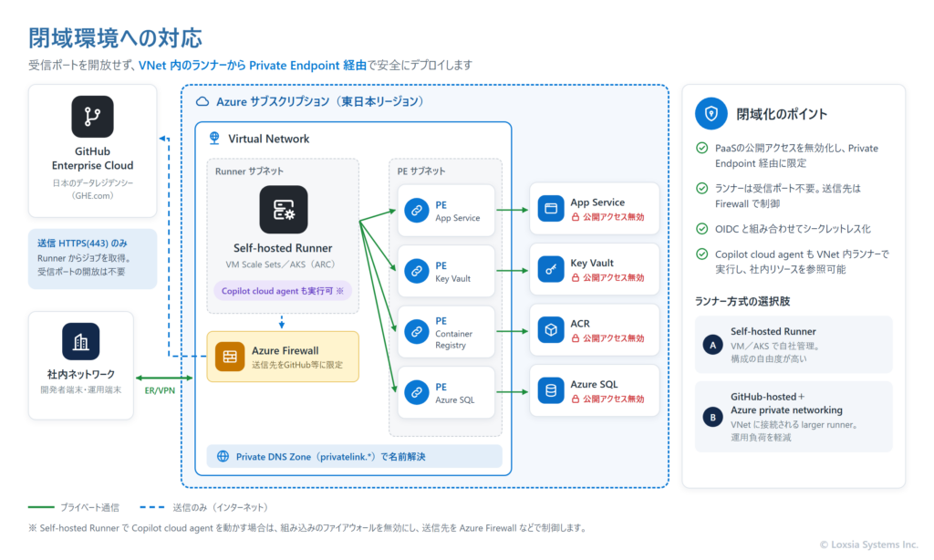Click the 送信のみ（インターネット） legend entry

203,508
